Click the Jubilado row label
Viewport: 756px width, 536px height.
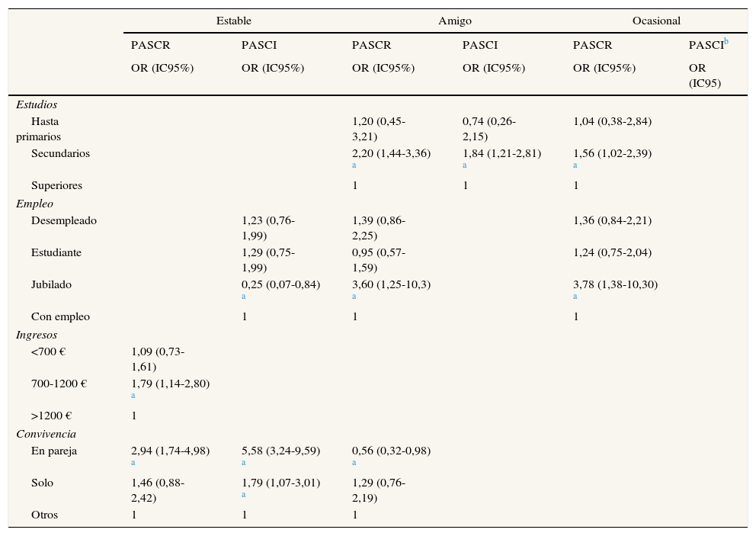pyautogui.click(x=51, y=285)
